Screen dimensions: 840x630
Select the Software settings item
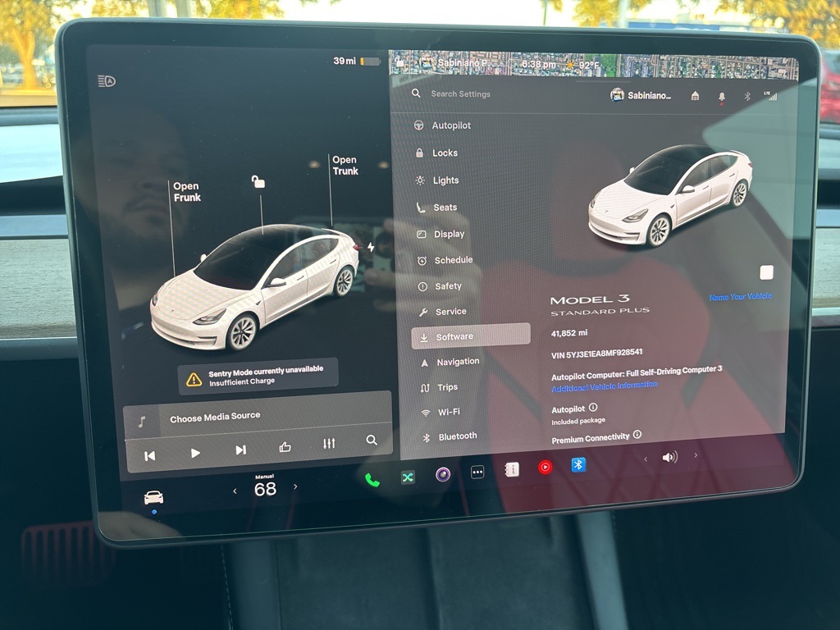(471, 336)
